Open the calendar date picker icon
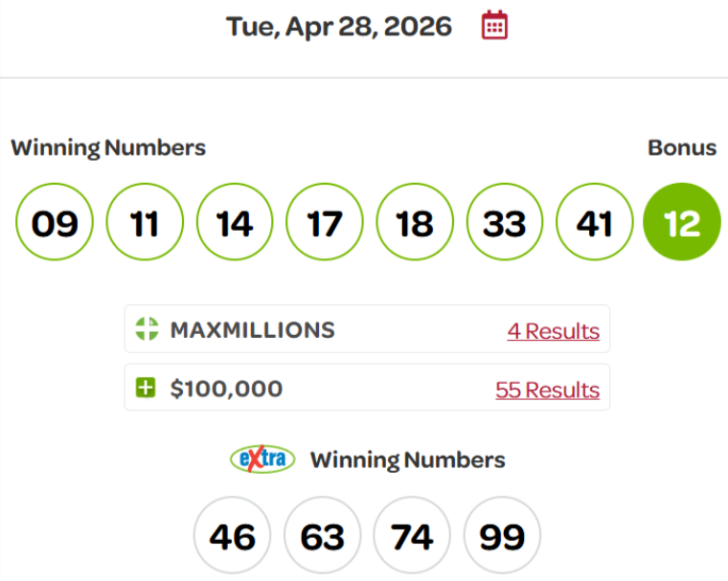728x581 pixels. (494, 26)
